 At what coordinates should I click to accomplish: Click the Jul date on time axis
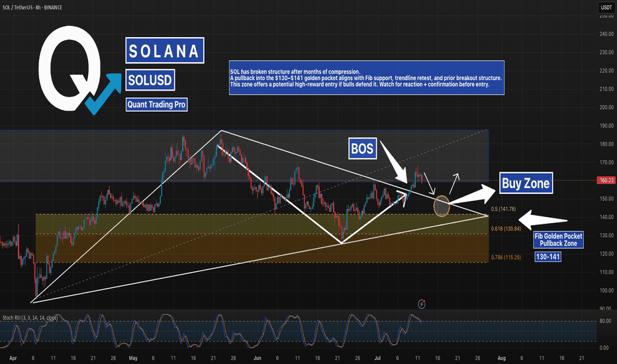tap(377, 358)
